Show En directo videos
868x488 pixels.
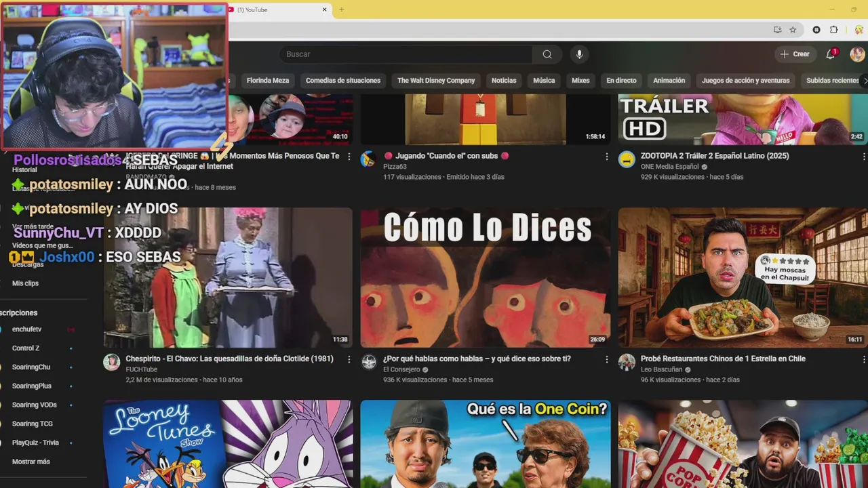[x=621, y=81]
